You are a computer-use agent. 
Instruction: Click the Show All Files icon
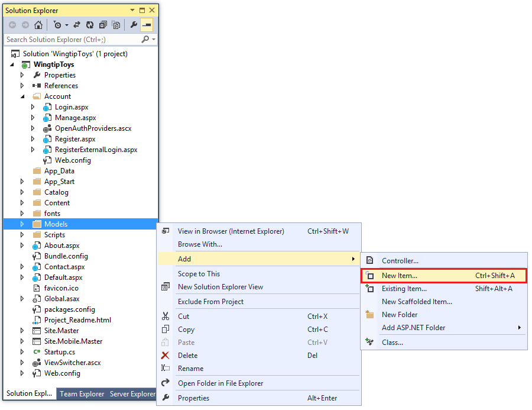coord(116,25)
